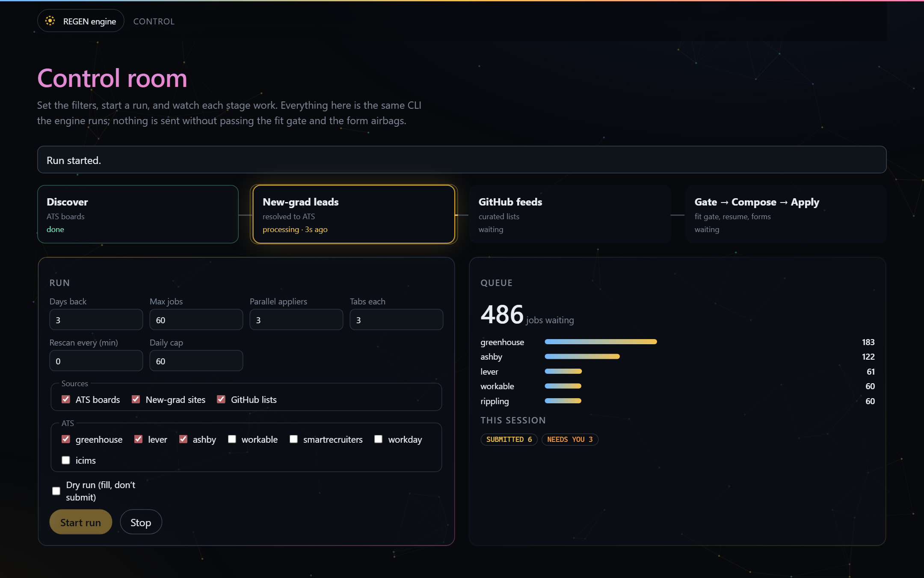Image resolution: width=924 pixels, height=578 pixels.
Task: Click the Daily cap input field
Action: click(x=196, y=361)
